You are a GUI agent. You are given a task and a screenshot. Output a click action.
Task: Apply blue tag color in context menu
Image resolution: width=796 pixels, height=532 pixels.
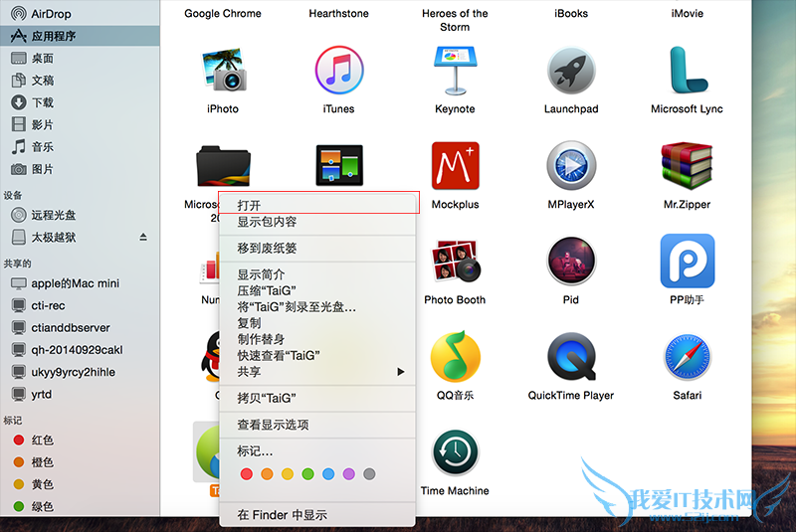coord(328,474)
